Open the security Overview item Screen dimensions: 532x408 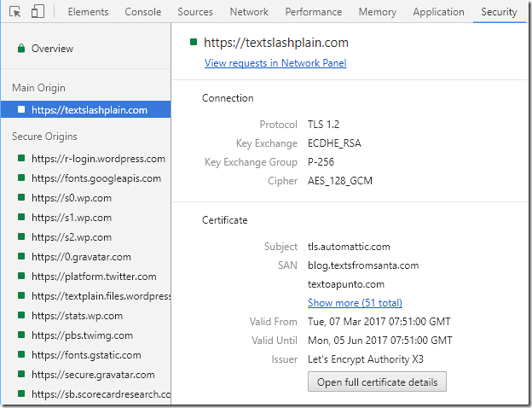pos(86,49)
